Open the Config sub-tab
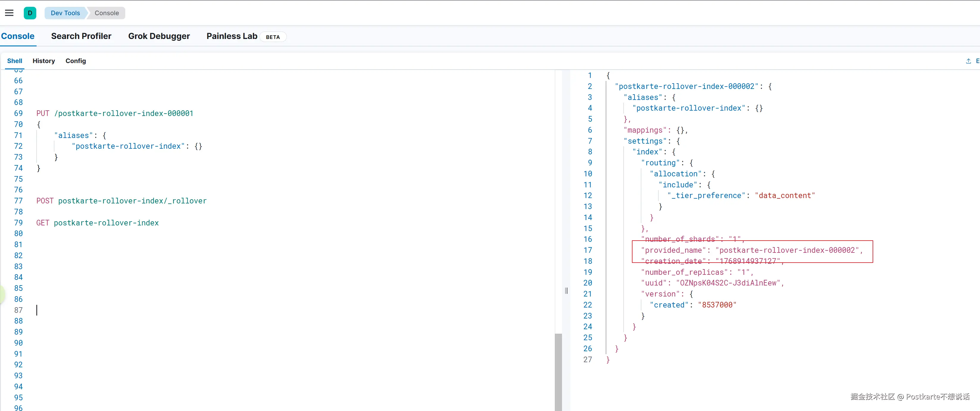The image size is (980, 411). [75, 61]
